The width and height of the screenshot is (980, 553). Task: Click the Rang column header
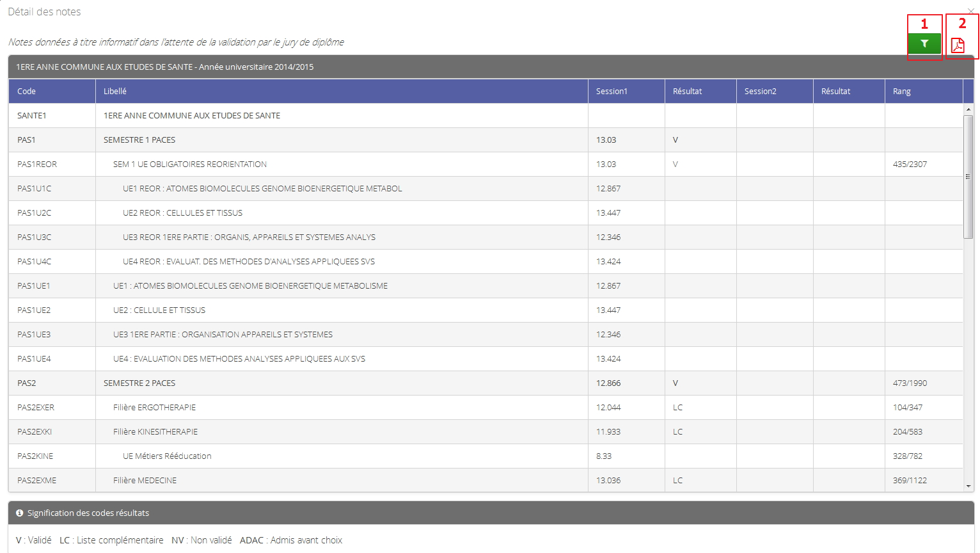click(x=901, y=92)
